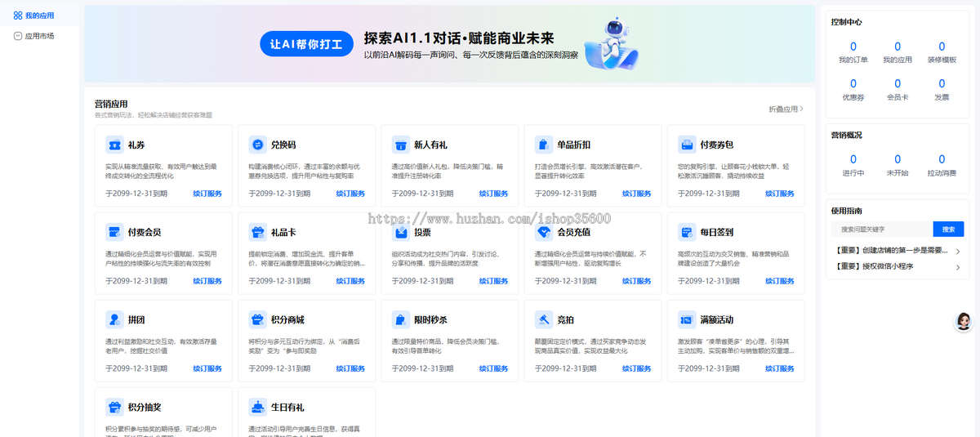This screenshot has height=437, width=980.
Task: Open the customer service avatar
Action: [964, 322]
